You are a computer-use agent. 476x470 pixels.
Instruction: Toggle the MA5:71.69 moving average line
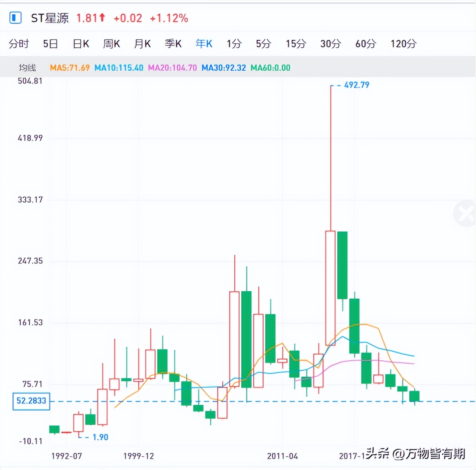click(x=70, y=68)
